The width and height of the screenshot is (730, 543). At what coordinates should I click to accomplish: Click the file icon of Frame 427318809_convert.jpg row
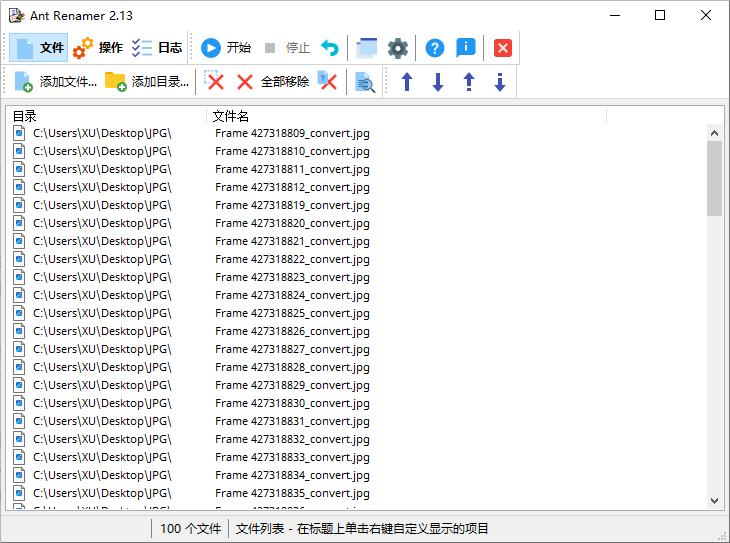click(19, 133)
